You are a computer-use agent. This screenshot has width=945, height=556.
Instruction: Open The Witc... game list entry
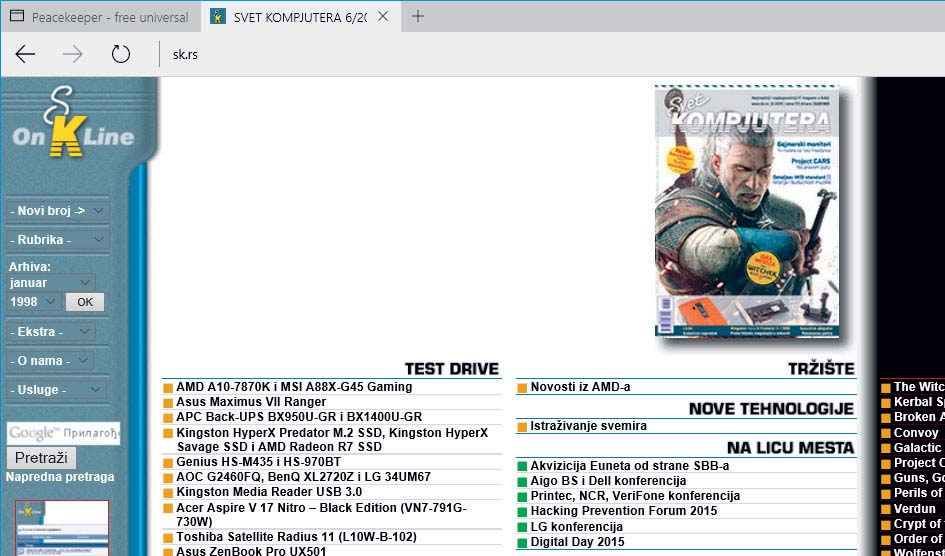pos(919,387)
